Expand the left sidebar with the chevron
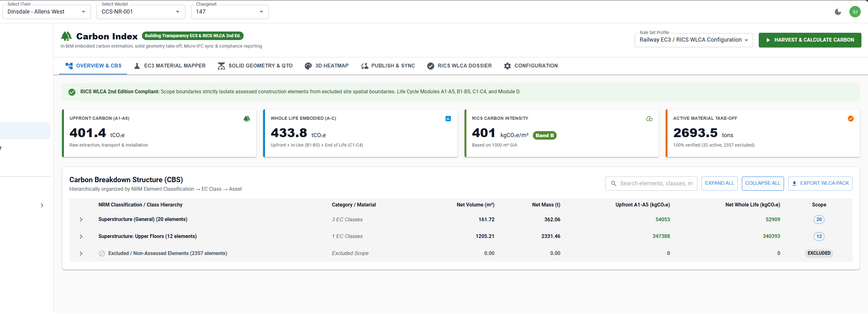 point(42,205)
